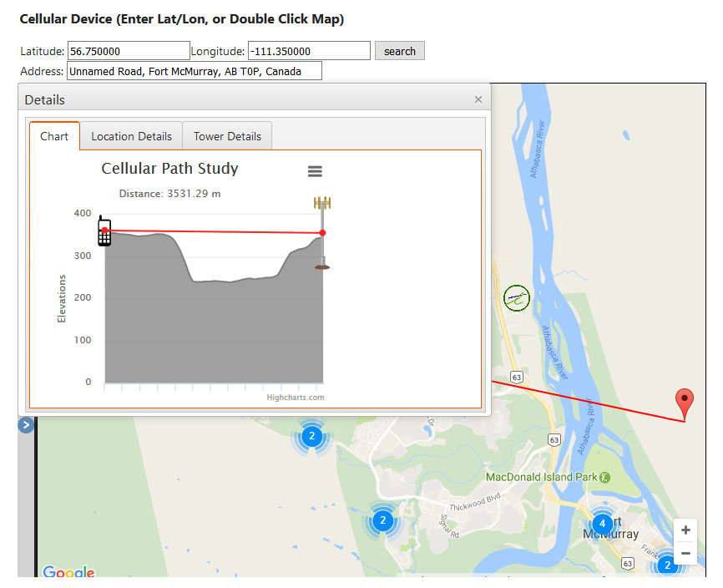Open the chart hamburger export menu
723x588 pixels.
point(315,171)
